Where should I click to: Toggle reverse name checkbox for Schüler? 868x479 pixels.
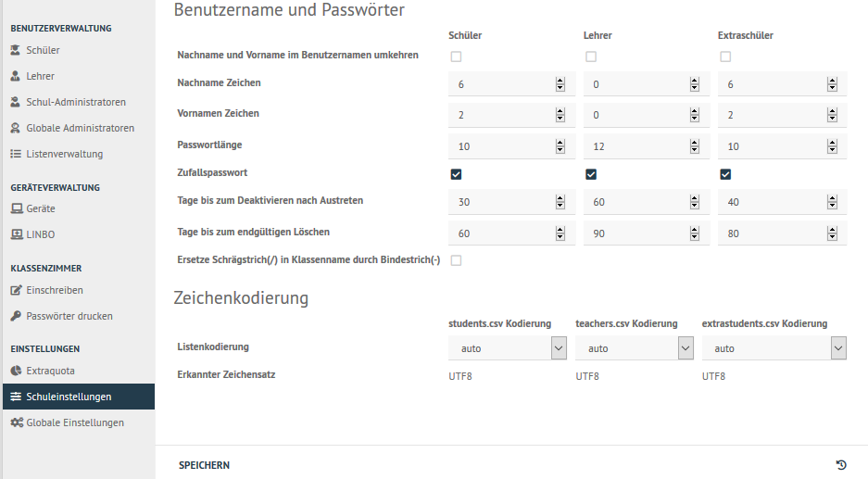456,57
